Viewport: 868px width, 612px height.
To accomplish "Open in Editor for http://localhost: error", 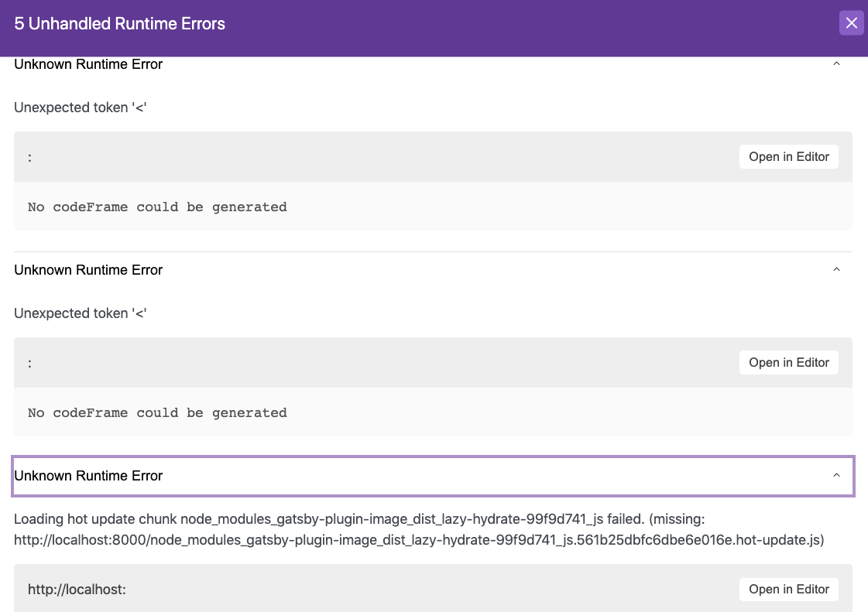I will coord(789,590).
